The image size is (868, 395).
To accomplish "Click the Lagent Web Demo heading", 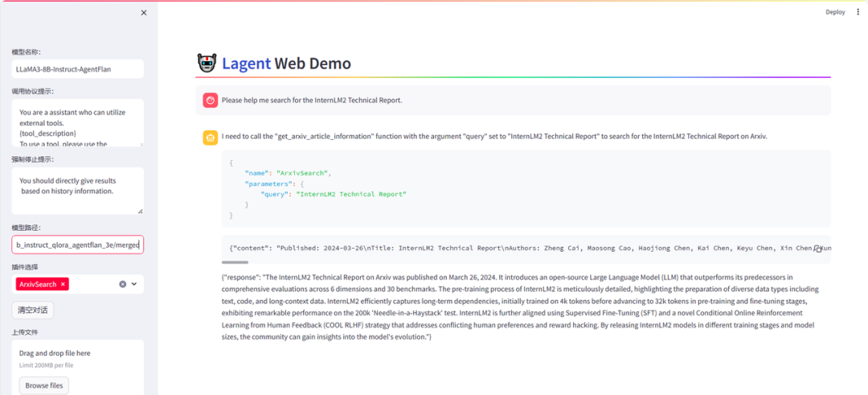I will tap(286, 64).
